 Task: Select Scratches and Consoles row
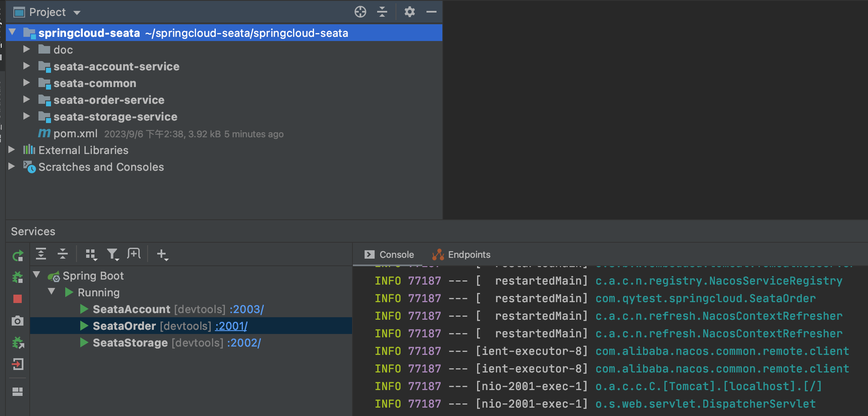224,167
